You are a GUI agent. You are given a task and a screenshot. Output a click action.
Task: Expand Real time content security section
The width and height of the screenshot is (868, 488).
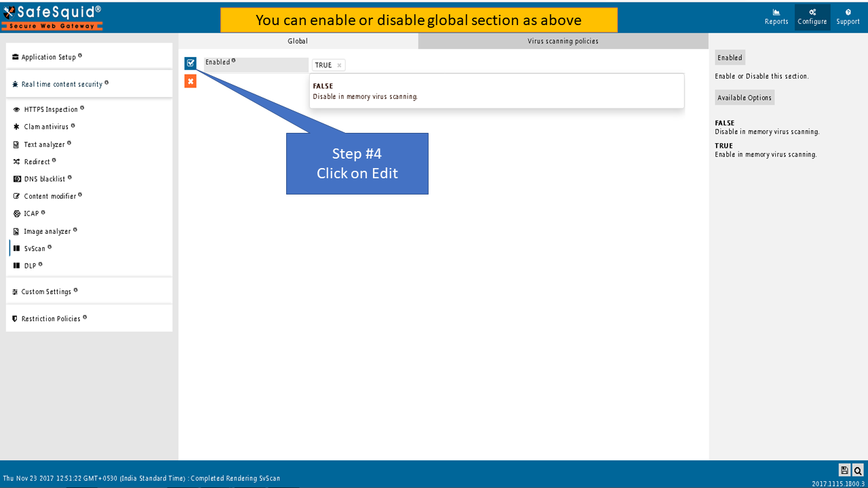[x=89, y=84]
